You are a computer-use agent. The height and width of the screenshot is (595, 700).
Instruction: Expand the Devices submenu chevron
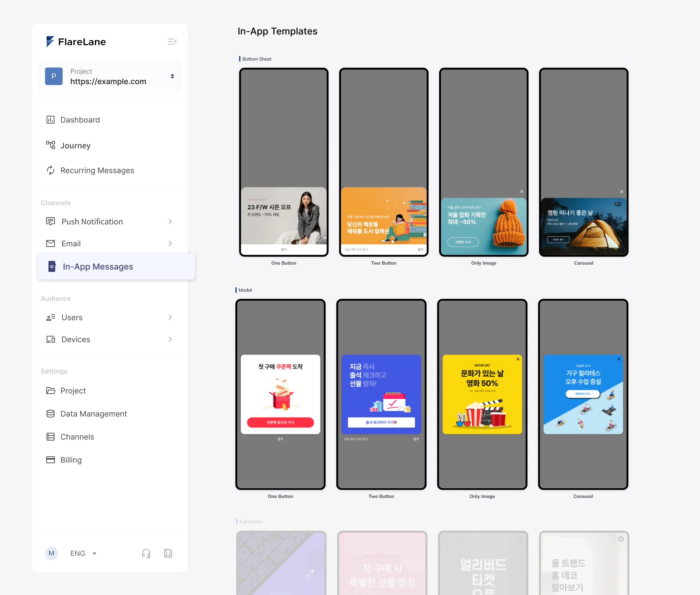click(170, 339)
